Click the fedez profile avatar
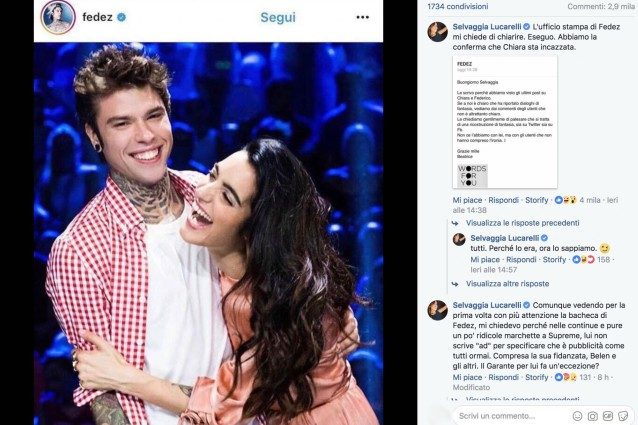 click(x=58, y=17)
